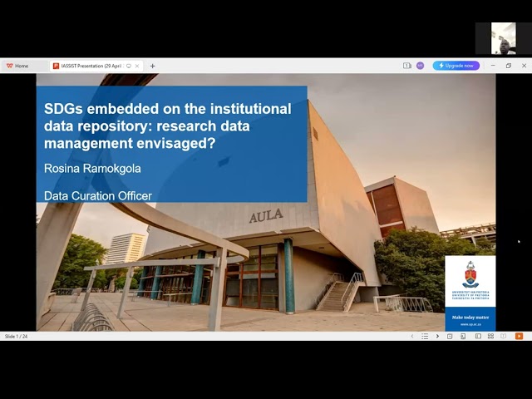The width and height of the screenshot is (532, 399).
Task: Go to previous slide using left chevron
Action: (x=412, y=336)
